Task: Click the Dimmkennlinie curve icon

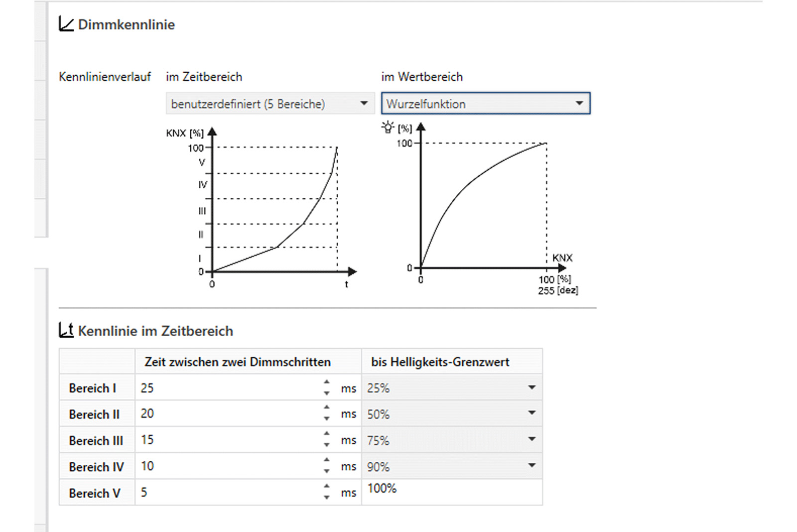Action: pos(66,24)
